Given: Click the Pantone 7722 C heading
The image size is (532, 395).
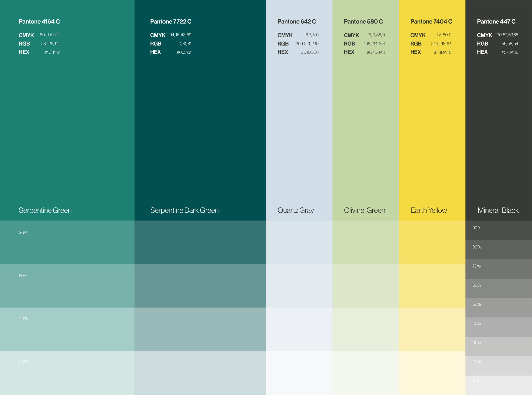Looking at the screenshot, I should click(x=171, y=22).
